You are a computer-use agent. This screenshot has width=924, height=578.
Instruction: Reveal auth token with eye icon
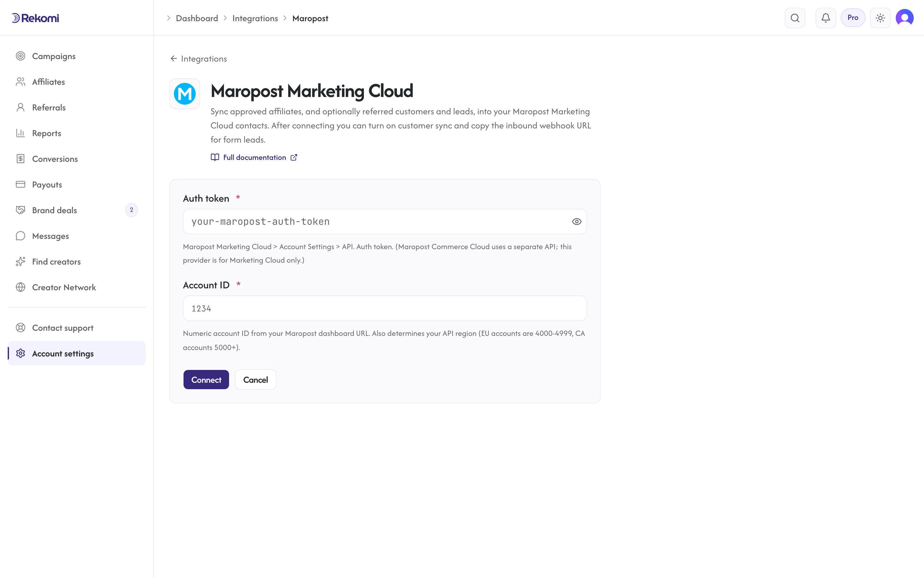(x=577, y=222)
